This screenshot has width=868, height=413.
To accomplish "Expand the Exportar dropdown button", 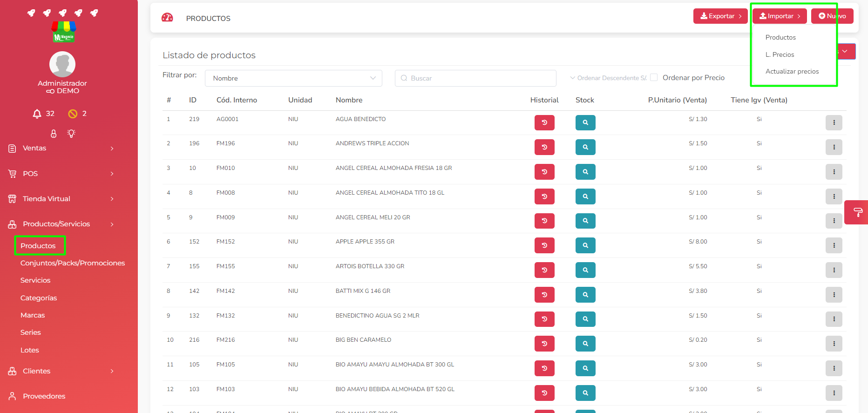I will 720,16.
